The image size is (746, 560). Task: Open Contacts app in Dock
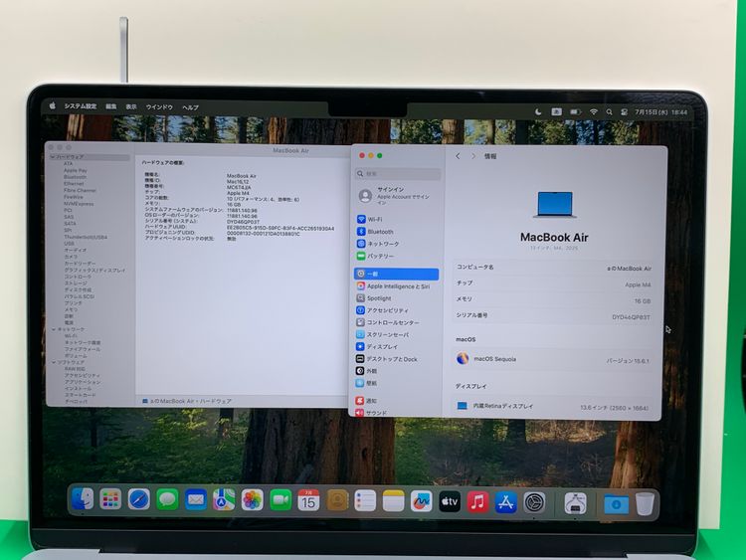pos(337,501)
